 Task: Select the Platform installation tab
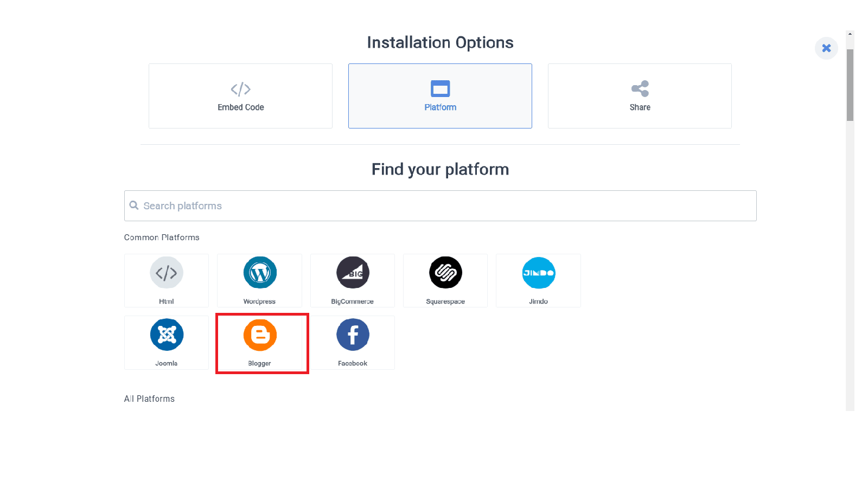[x=440, y=96]
